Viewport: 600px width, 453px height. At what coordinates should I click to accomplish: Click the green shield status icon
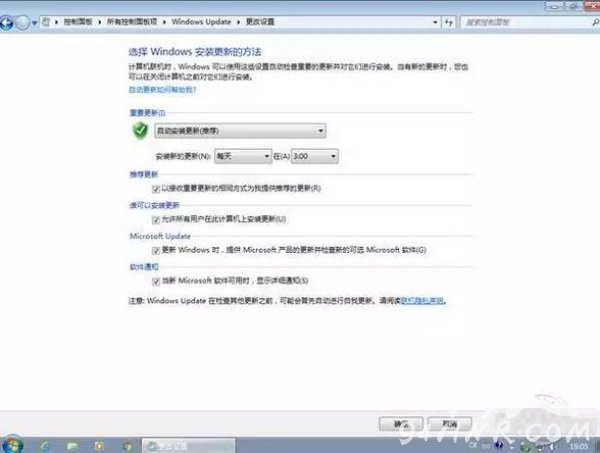[x=140, y=130]
